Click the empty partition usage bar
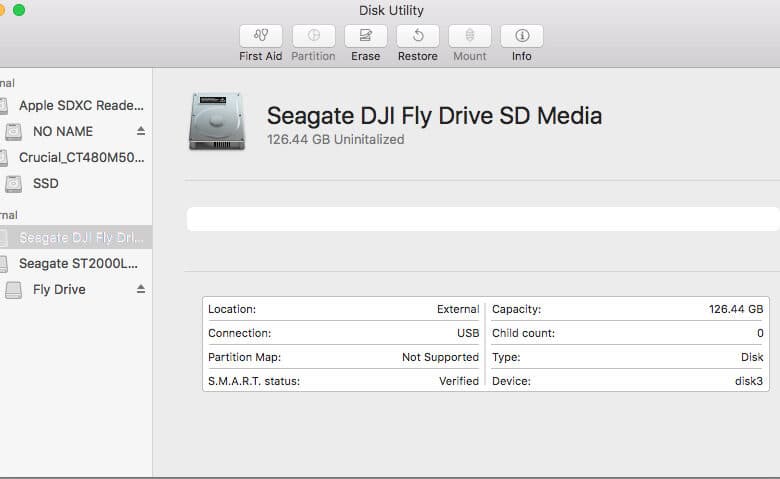 (x=483, y=219)
